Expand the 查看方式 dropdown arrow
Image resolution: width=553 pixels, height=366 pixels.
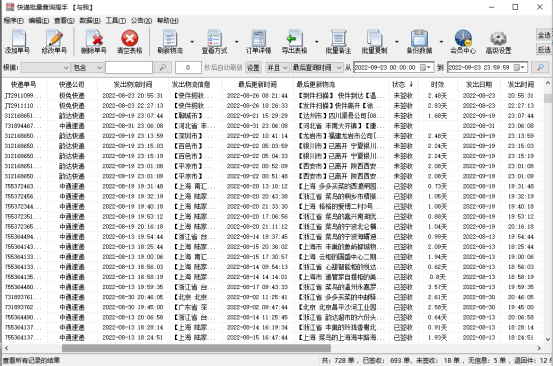pos(237,42)
